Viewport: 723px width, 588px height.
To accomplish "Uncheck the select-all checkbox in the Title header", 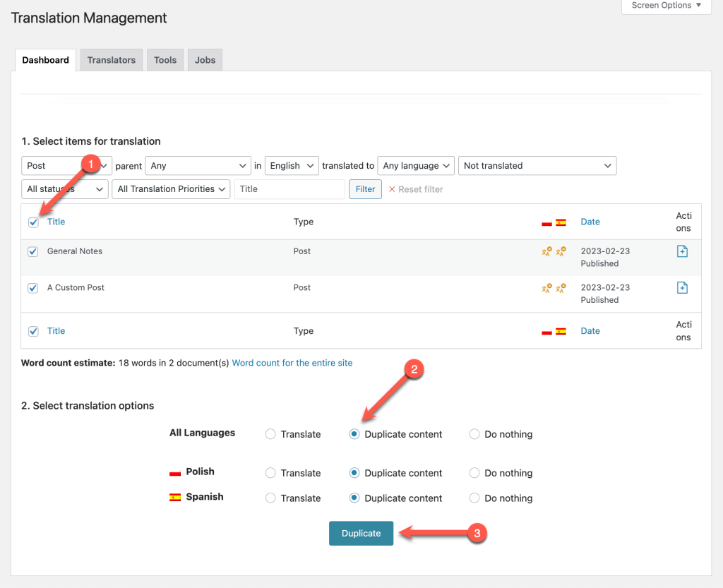I will click(32, 222).
